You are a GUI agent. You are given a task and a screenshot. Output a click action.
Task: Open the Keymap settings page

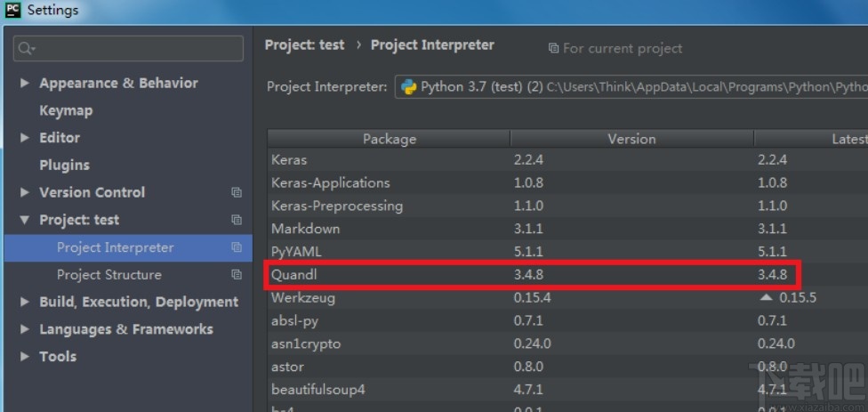pos(66,110)
